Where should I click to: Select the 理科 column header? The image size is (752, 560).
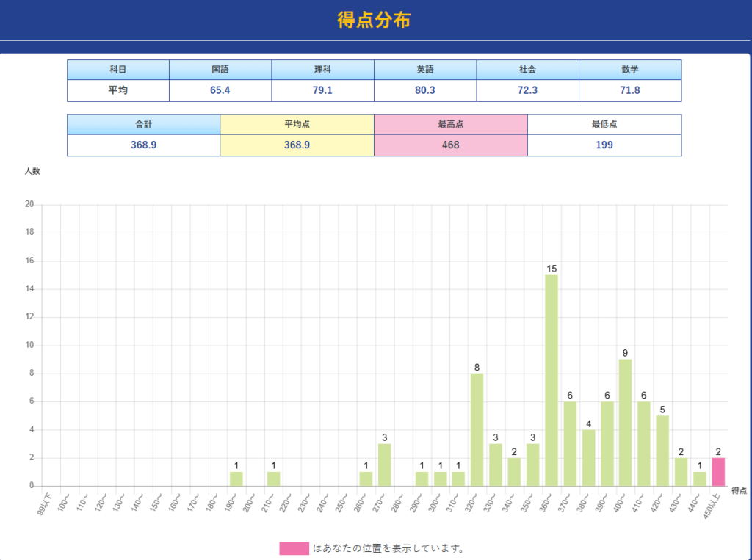point(322,70)
